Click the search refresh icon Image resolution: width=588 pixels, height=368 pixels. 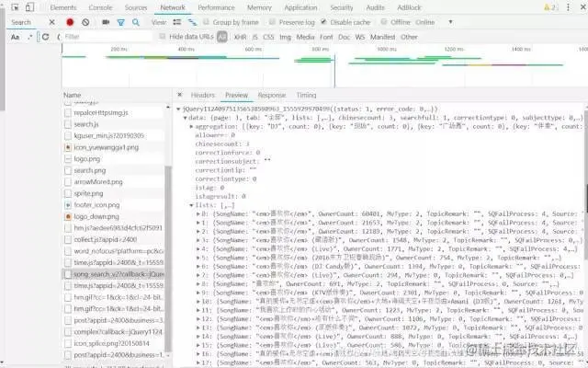tap(45, 37)
